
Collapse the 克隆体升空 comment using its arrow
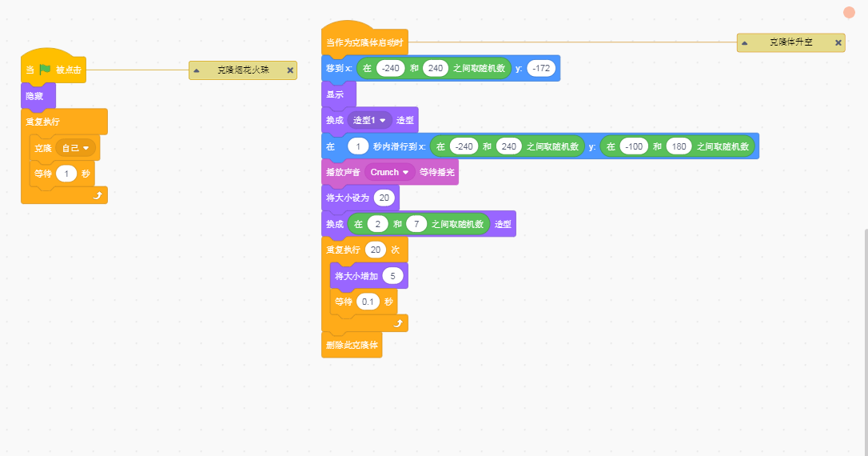[x=744, y=42]
